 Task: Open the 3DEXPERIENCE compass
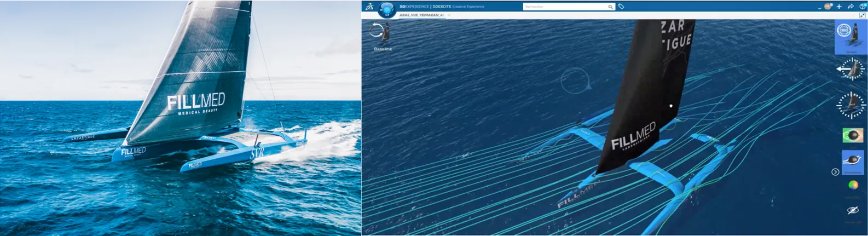pyautogui.click(x=386, y=10)
